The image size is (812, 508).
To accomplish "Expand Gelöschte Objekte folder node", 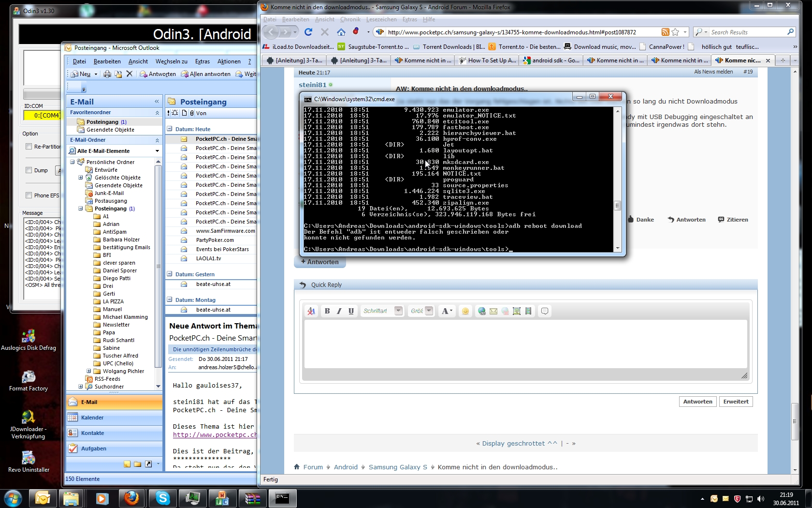I will 81,178.
